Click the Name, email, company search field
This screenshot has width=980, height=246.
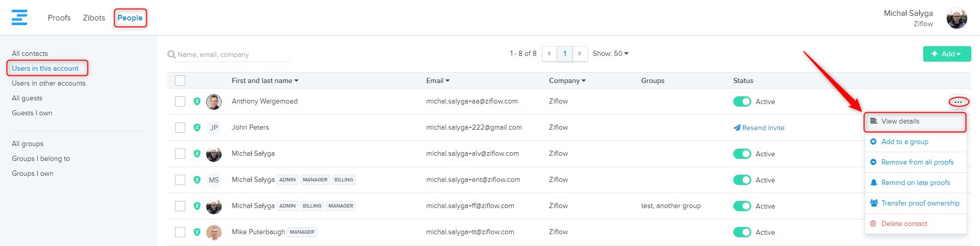[x=233, y=54]
